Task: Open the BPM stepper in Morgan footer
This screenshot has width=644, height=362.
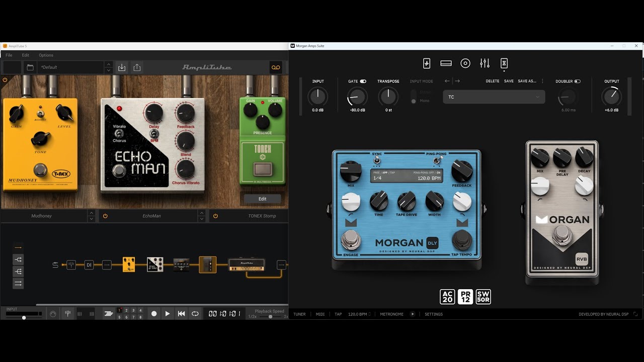Action: (369, 314)
